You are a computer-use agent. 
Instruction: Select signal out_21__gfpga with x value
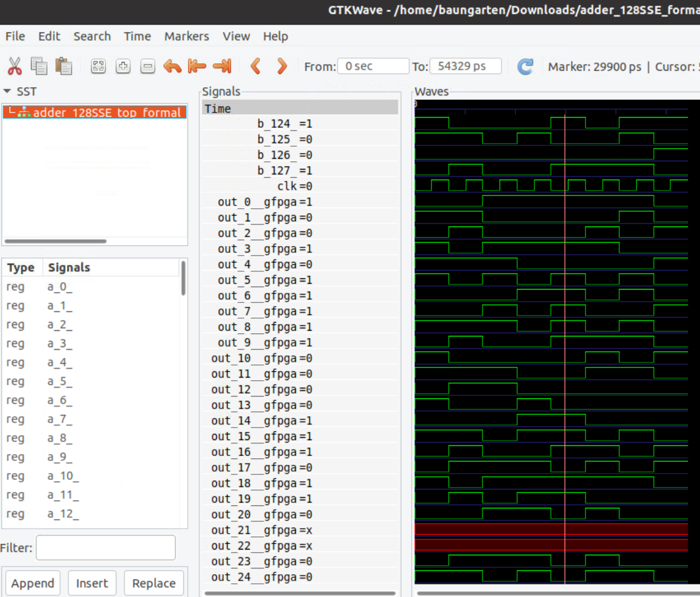pyautogui.click(x=300, y=530)
